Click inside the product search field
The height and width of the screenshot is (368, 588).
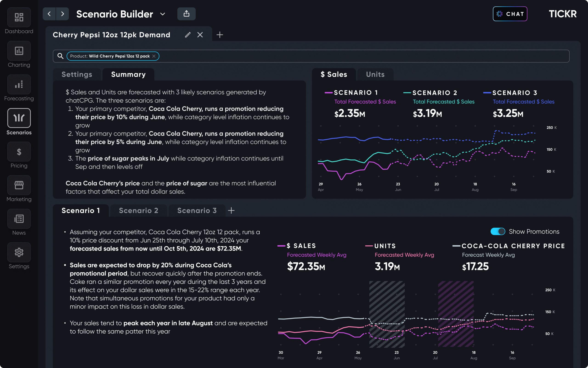pyautogui.click(x=311, y=56)
